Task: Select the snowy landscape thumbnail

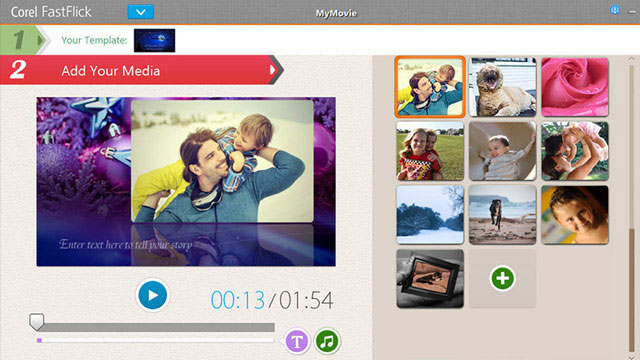Action: (x=430, y=215)
